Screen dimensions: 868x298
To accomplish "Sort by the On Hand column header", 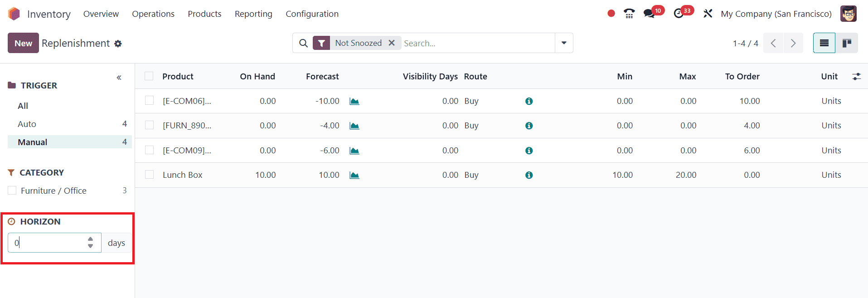I will point(257,76).
